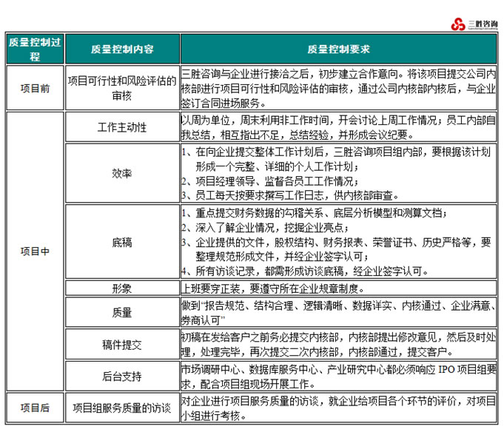
Task: Select the 质量控制内容 header cell
Action: pyautogui.click(x=122, y=49)
